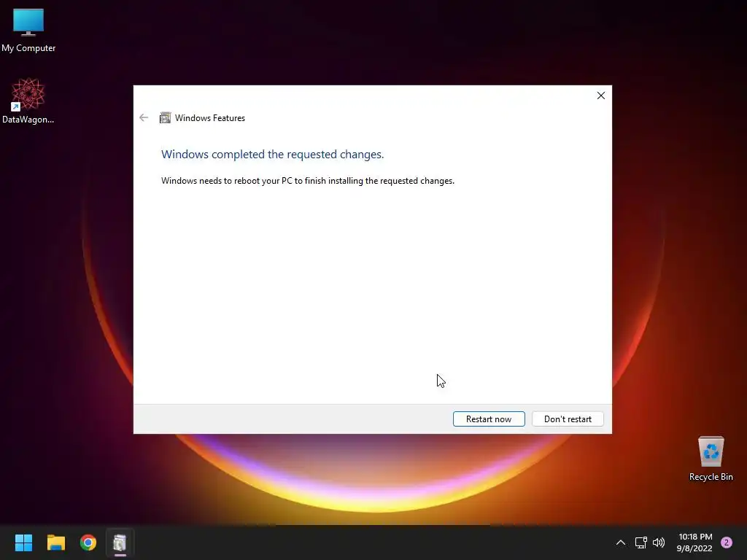Click the 'Windows Features' title text
The width and height of the screenshot is (747, 560).
pos(209,118)
